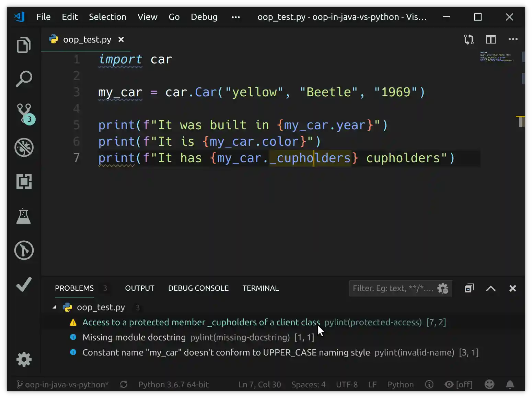Open the Test explorer beaker icon
The height and width of the screenshot is (398, 532).
click(24, 216)
